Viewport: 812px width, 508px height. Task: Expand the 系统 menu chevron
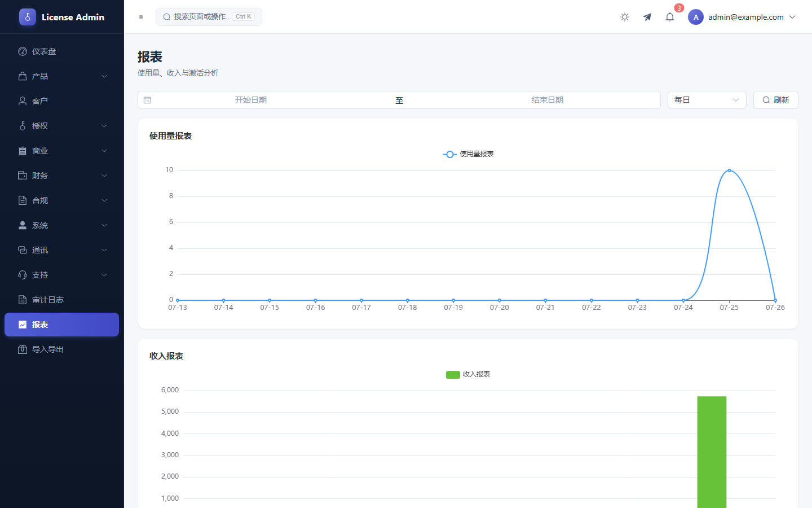pyautogui.click(x=104, y=225)
